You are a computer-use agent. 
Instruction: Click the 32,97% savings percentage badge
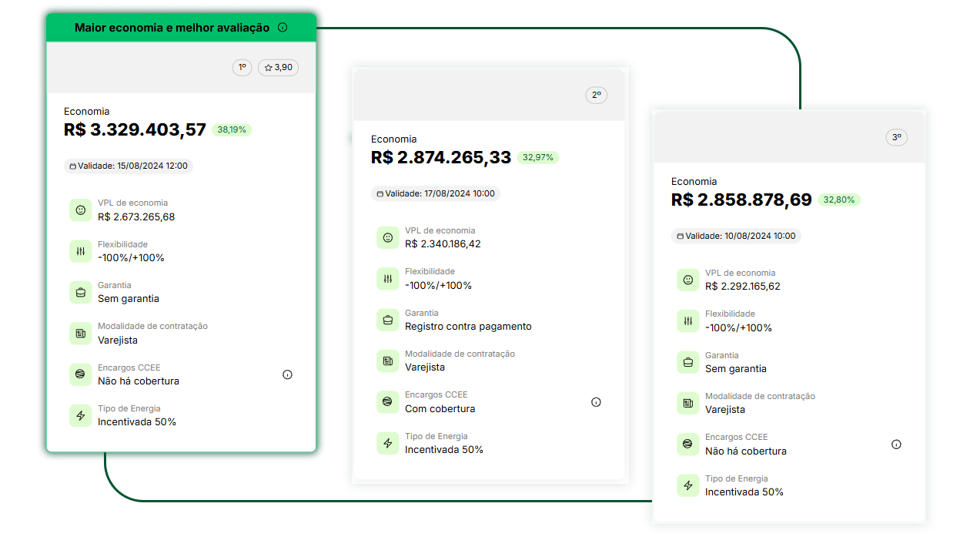tap(538, 158)
